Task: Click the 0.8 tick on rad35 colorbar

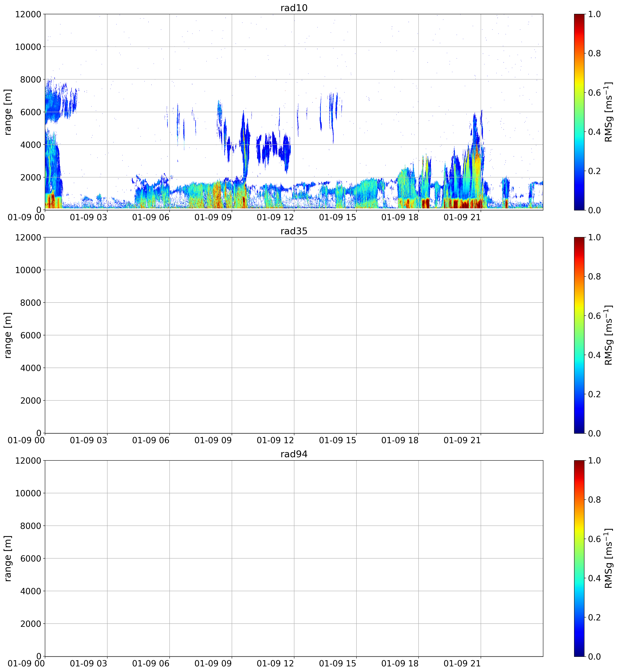Action: pos(595,276)
